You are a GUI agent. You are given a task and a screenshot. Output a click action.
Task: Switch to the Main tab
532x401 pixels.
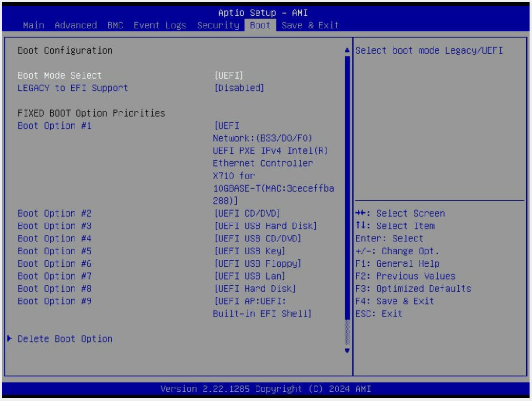31,25
